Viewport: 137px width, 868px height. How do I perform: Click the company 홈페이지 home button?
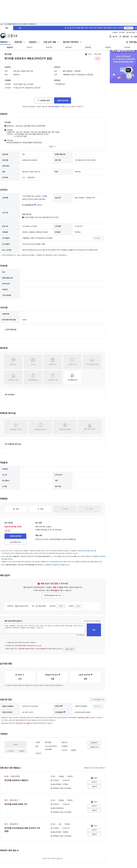[94, 743]
